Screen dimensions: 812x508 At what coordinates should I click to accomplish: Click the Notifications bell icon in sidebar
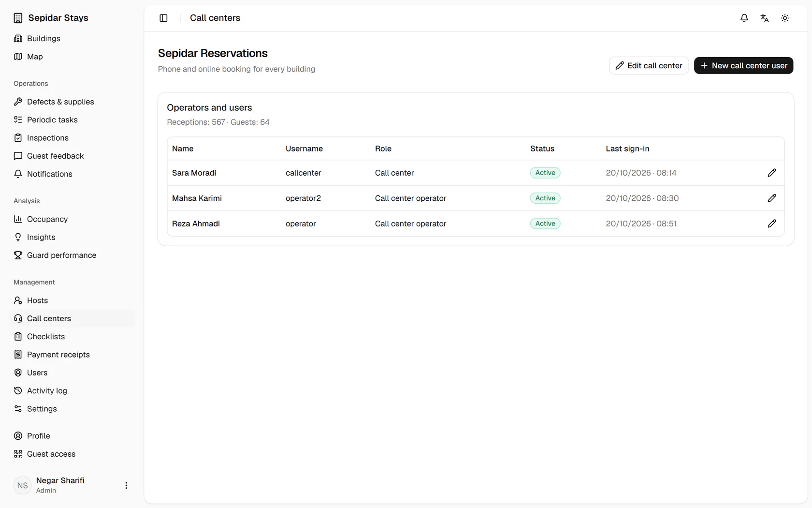click(18, 174)
